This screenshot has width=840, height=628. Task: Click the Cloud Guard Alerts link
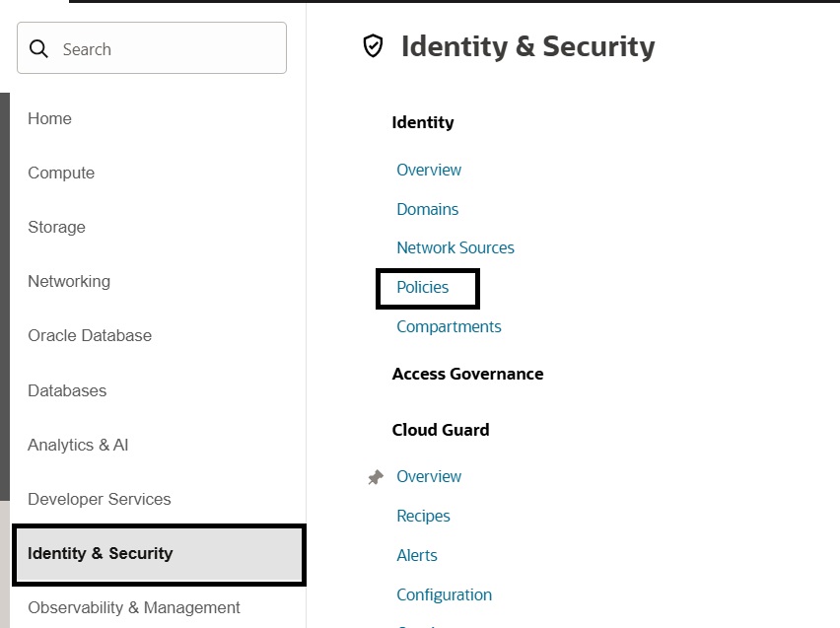click(x=417, y=555)
